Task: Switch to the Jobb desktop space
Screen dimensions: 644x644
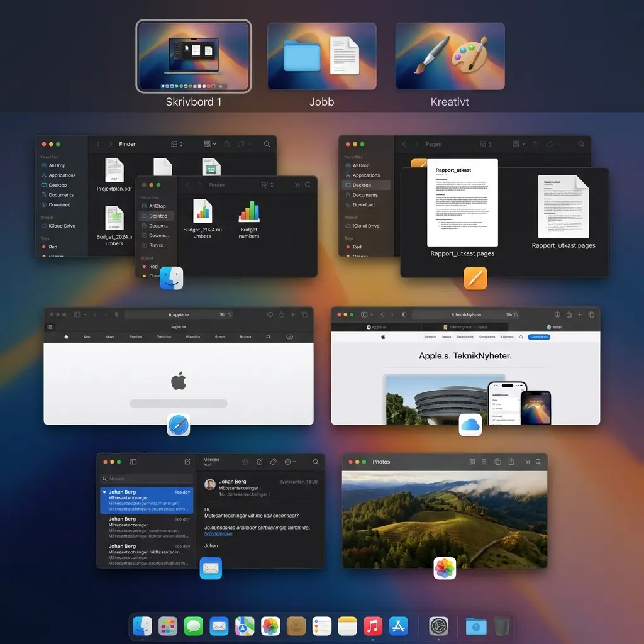Action: tap(322, 56)
